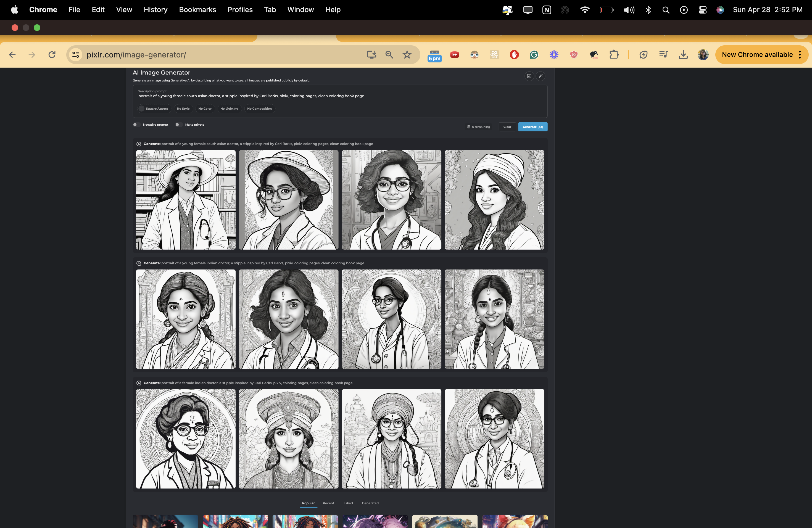
Task: Check the Square Aspect checkbox
Action: 142,109
